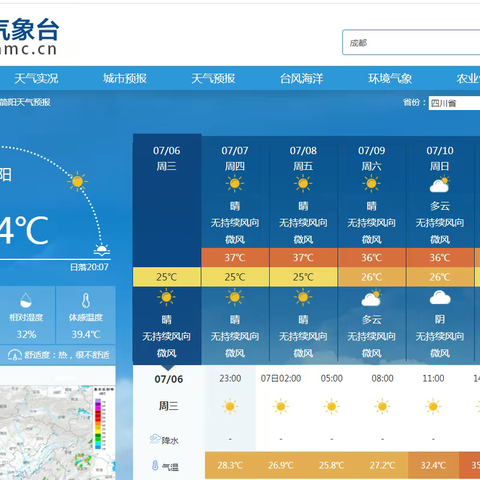Click the 32.4℃ hourly temperature cell

click(433, 465)
